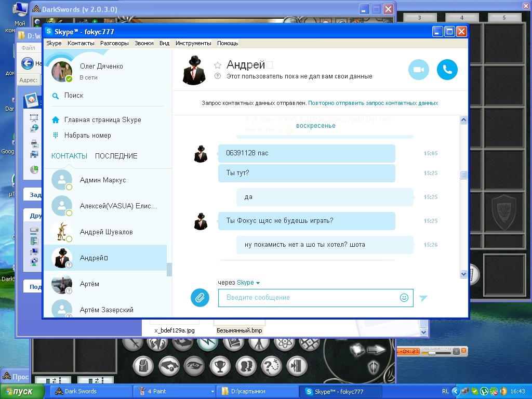Select contact Андрей Шувалов
This screenshot has height=399, width=532.
[x=105, y=232]
